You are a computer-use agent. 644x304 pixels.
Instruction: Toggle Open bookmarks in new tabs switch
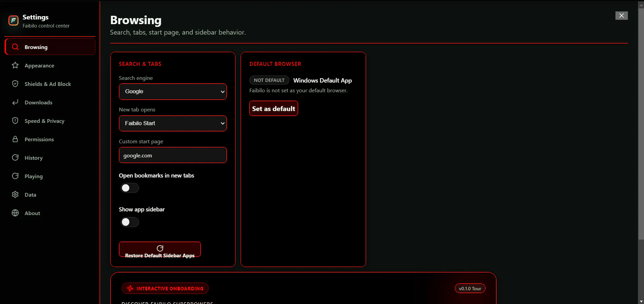coord(130,188)
